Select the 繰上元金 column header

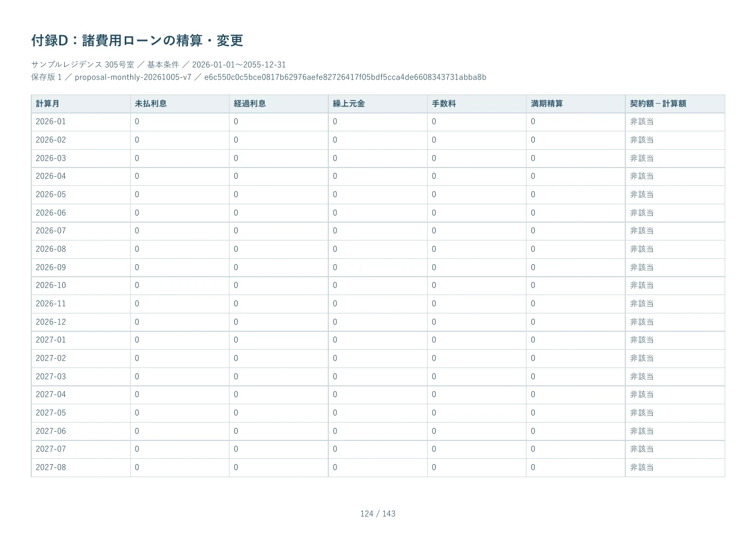(x=377, y=104)
